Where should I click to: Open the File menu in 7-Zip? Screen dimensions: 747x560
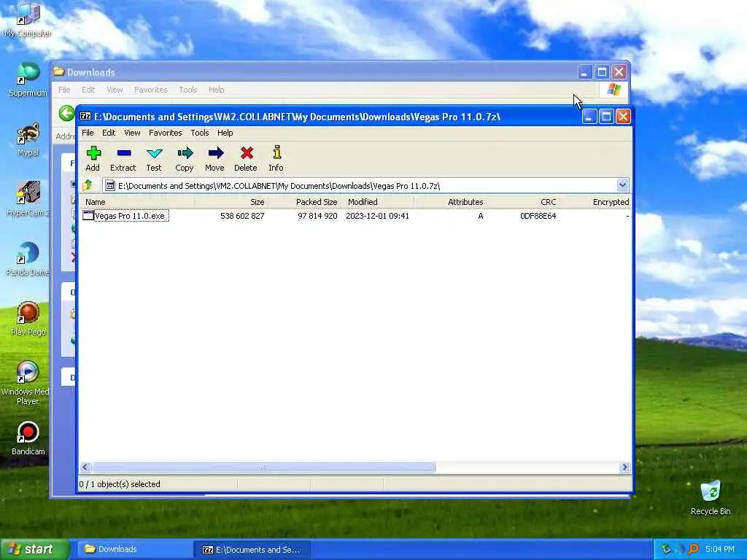[x=88, y=133]
